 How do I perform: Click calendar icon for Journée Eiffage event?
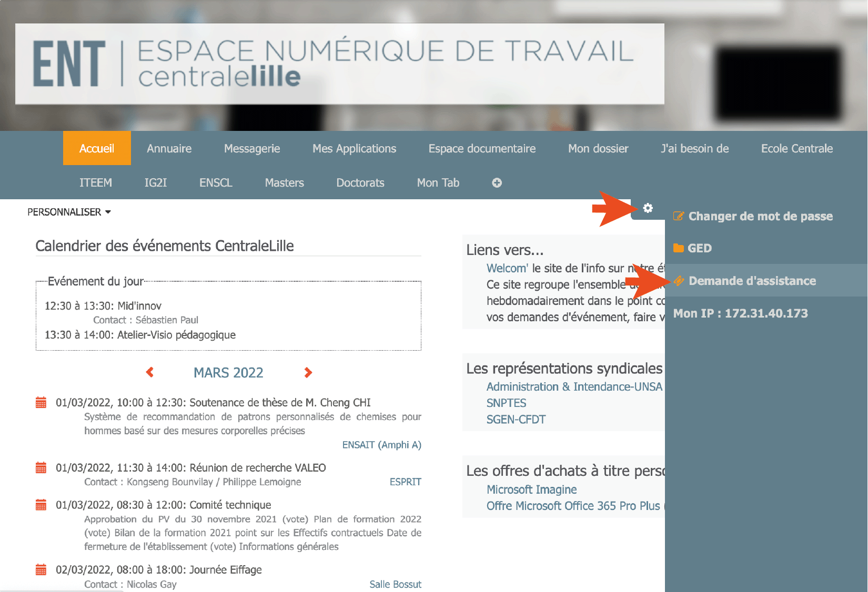[x=41, y=570]
